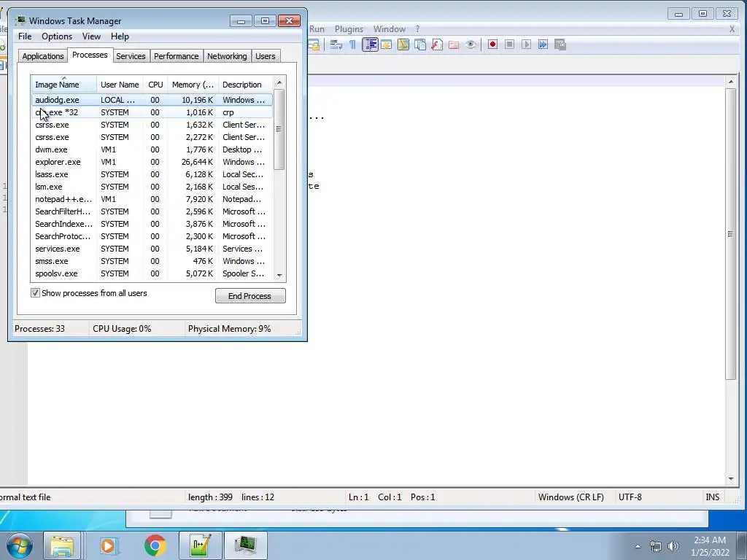747x560 pixels.
Task: Open Notepad++ question mark menu
Action: pos(417,29)
